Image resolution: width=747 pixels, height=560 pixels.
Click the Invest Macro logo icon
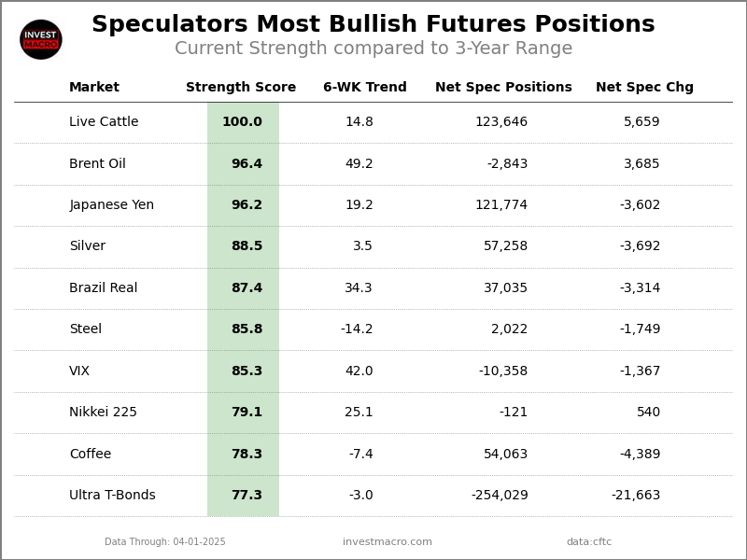click(41, 39)
